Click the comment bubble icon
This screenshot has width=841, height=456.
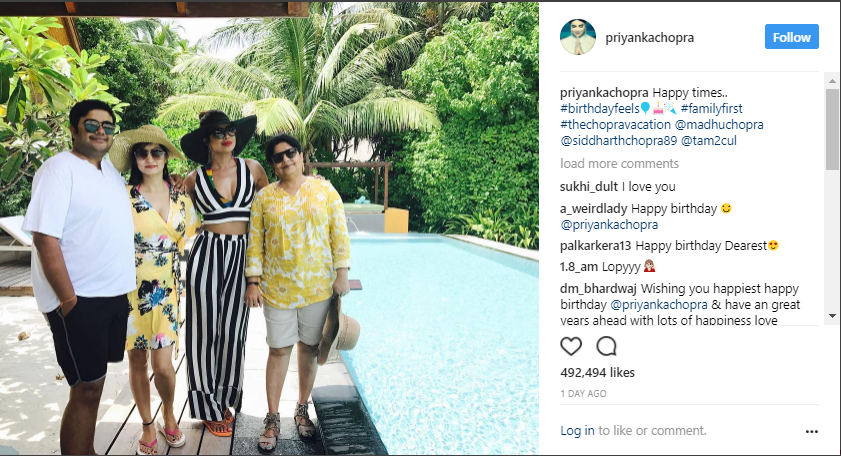pos(606,346)
